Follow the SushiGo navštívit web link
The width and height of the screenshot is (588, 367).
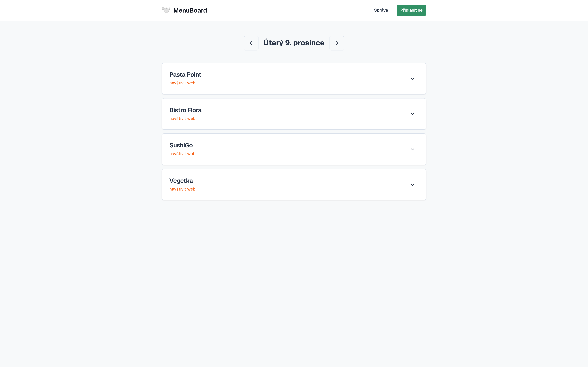click(182, 154)
